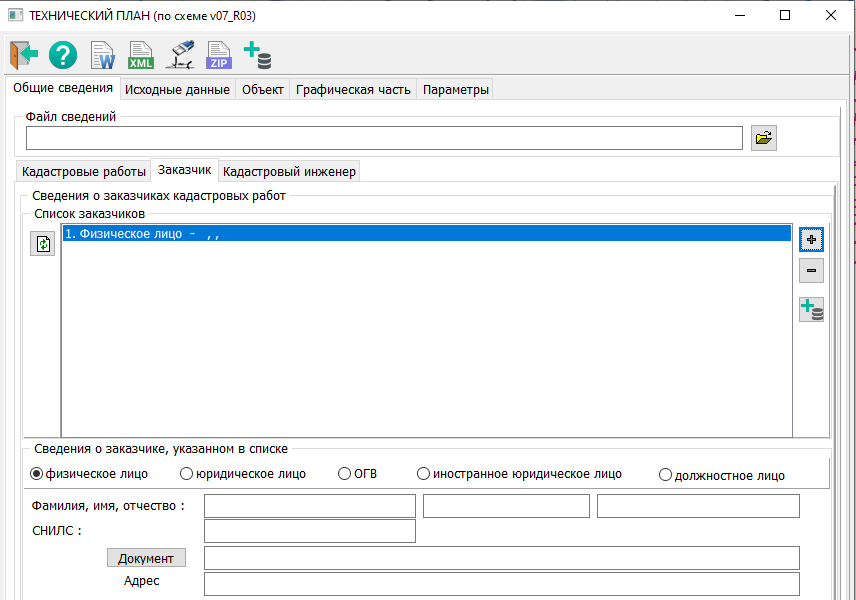The width and height of the screenshot is (856, 600).
Task: Open help via green question mark icon
Action: click(x=63, y=54)
